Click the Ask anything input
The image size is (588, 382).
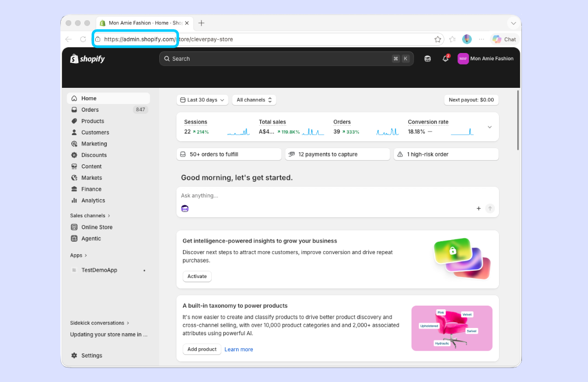[338, 195]
